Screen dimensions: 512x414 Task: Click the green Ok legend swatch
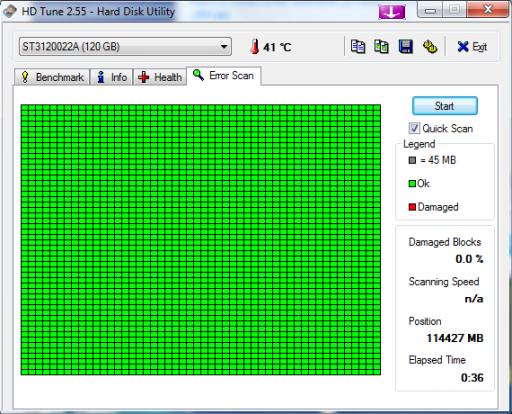(x=412, y=183)
